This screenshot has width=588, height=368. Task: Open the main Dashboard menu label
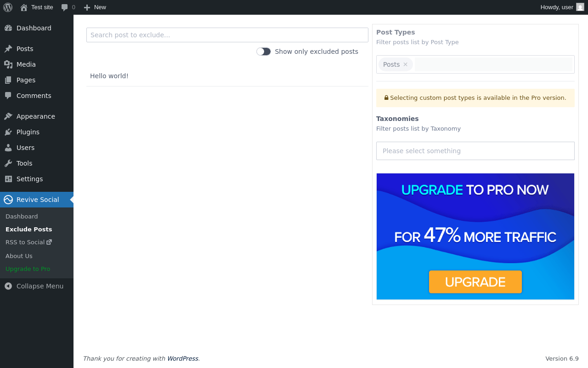point(34,28)
